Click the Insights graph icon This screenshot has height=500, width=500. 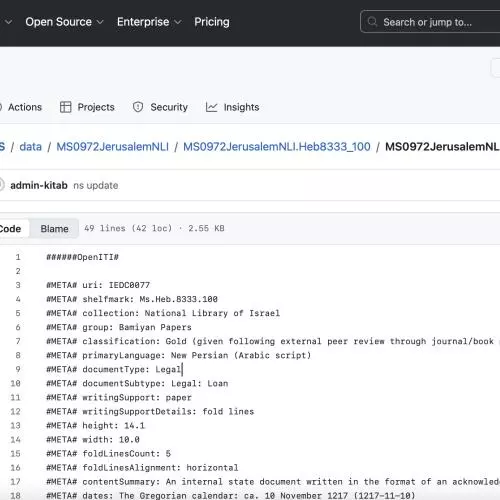[211, 107]
